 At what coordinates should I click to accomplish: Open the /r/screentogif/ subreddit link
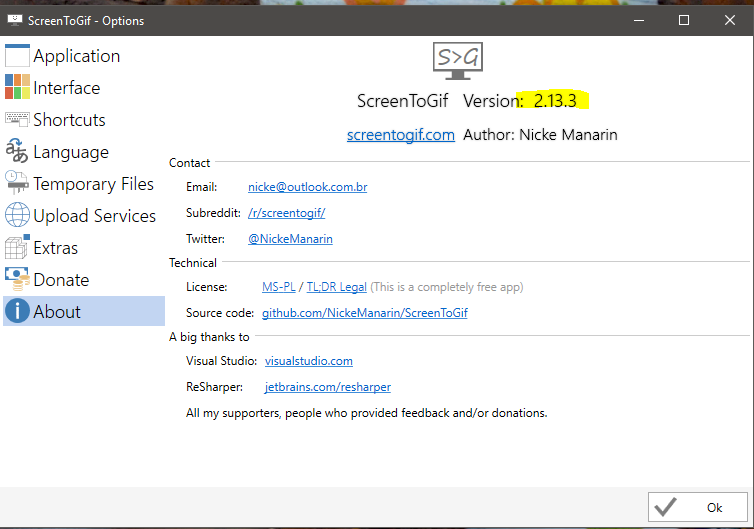coord(287,213)
